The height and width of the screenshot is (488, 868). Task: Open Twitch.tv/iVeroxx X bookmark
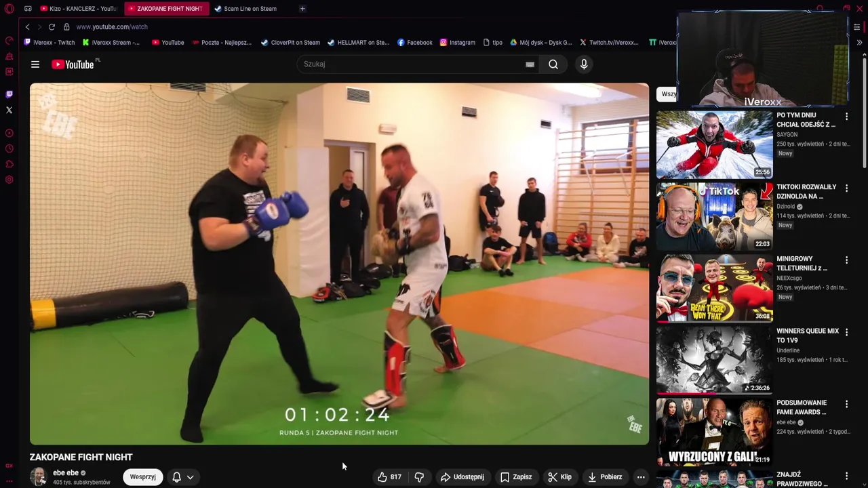pos(609,42)
